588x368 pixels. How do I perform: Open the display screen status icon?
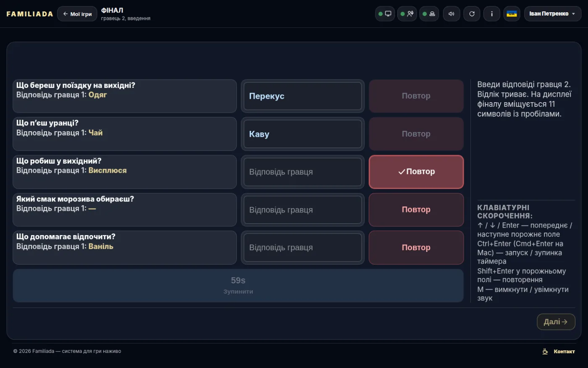tap(385, 14)
